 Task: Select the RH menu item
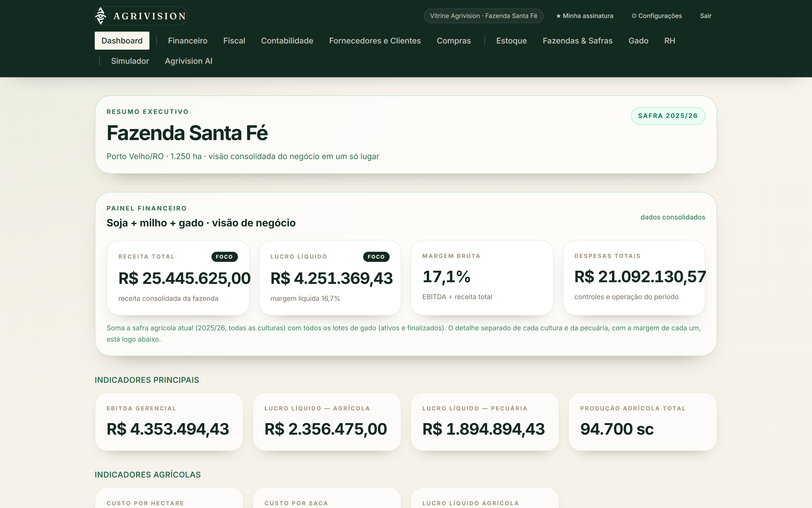pos(669,41)
